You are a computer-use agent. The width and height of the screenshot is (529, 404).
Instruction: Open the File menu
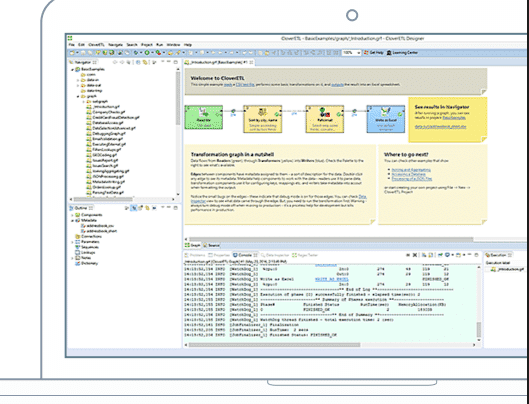pos(72,45)
